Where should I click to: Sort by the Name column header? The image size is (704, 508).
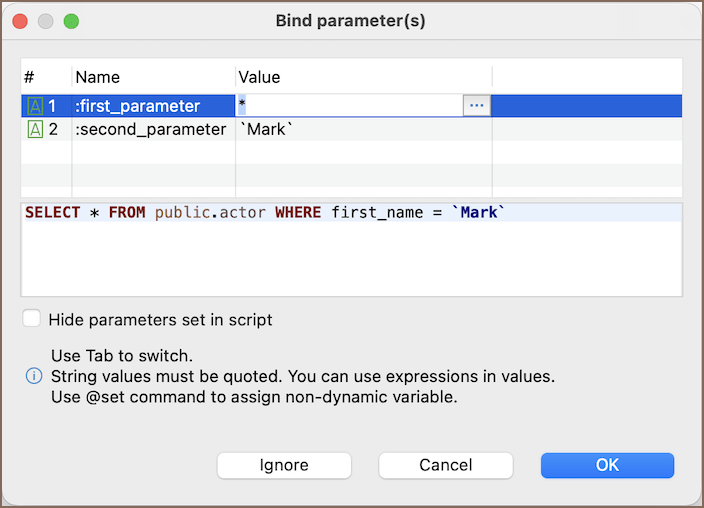pos(98,77)
